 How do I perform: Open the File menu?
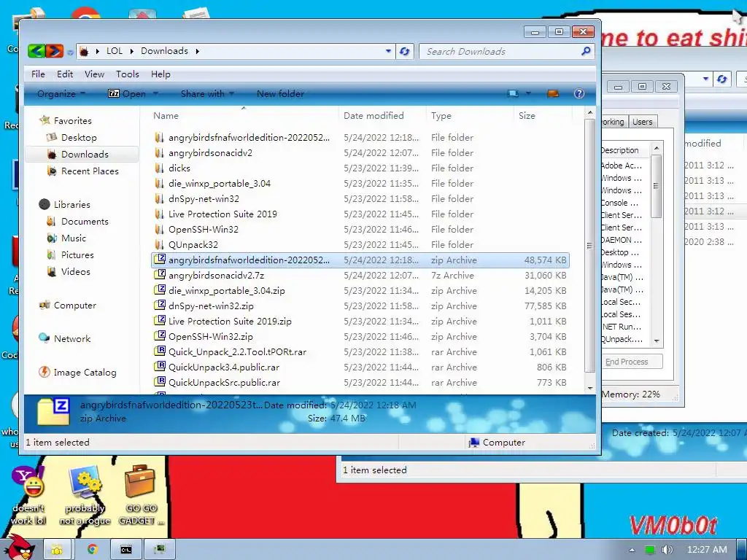coord(38,74)
